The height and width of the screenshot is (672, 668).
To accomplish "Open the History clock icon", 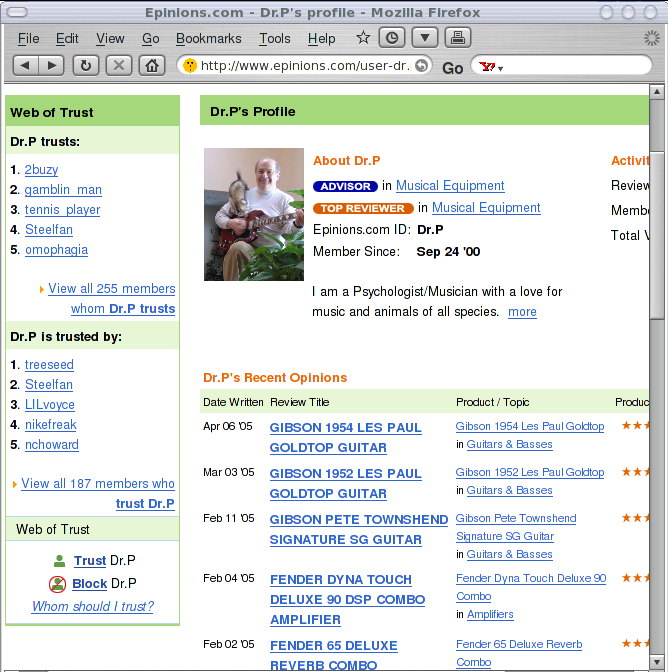I will (x=392, y=38).
